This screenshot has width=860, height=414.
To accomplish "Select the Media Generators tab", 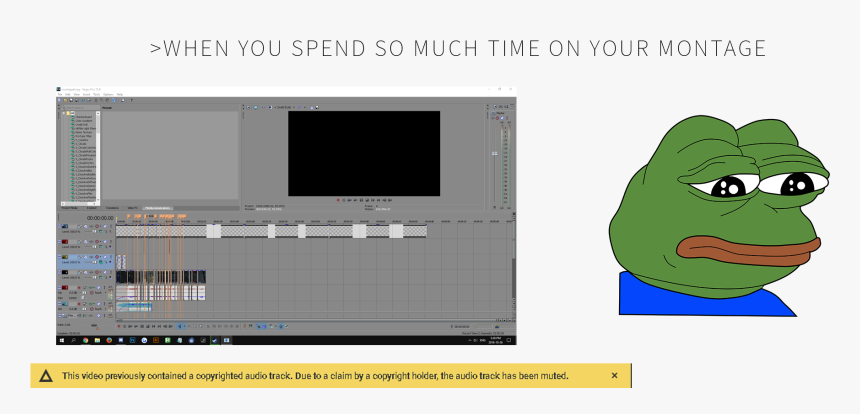I will pos(157,208).
